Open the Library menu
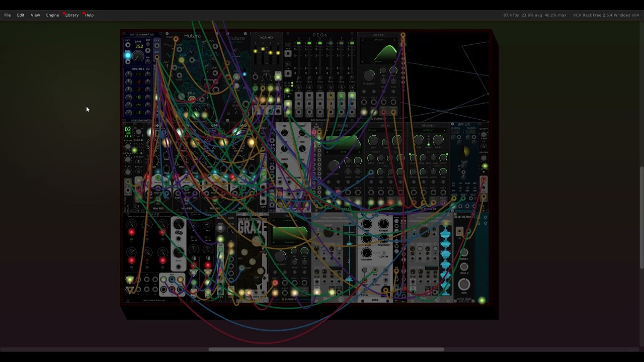This screenshot has width=644, height=362. click(72, 15)
